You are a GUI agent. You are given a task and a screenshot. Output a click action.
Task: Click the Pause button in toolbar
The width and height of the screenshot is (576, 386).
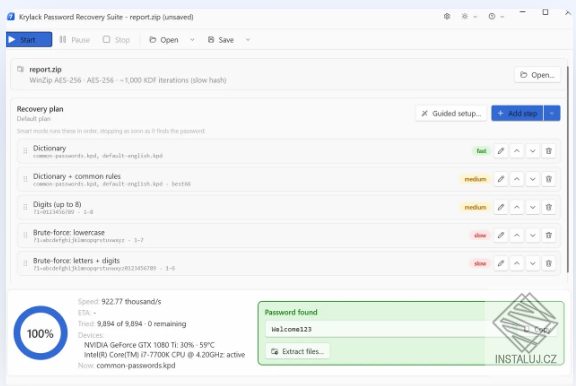click(75, 40)
